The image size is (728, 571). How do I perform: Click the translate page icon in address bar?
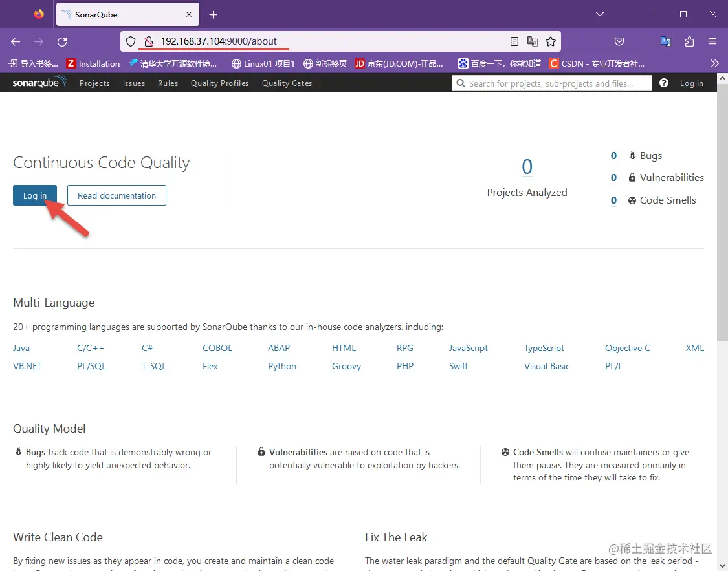[x=533, y=42]
